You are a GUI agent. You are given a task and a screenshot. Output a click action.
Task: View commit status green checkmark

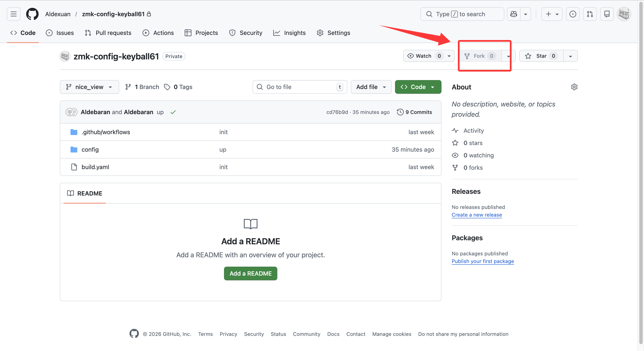(x=173, y=112)
